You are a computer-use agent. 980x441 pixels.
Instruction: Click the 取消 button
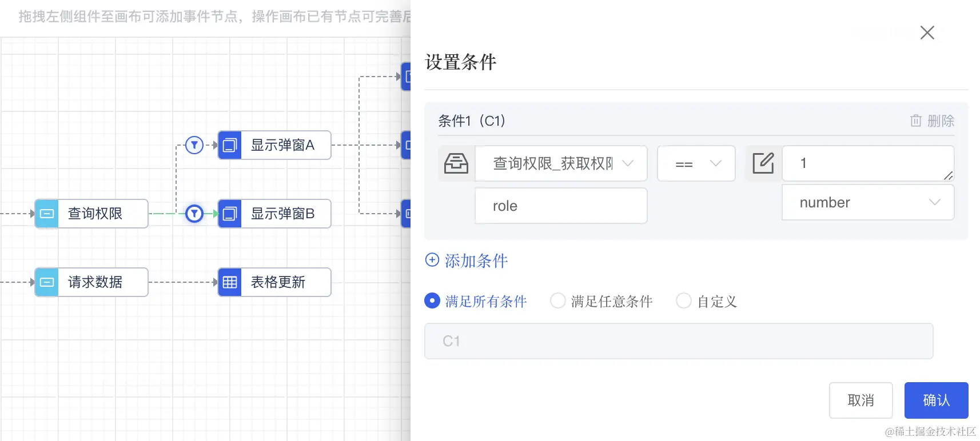(x=861, y=400)
